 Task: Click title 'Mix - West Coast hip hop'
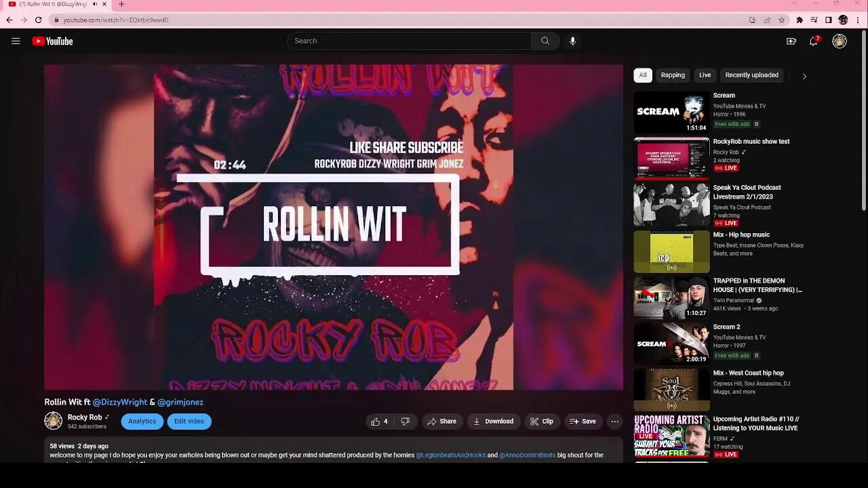[x=749, y=373]
